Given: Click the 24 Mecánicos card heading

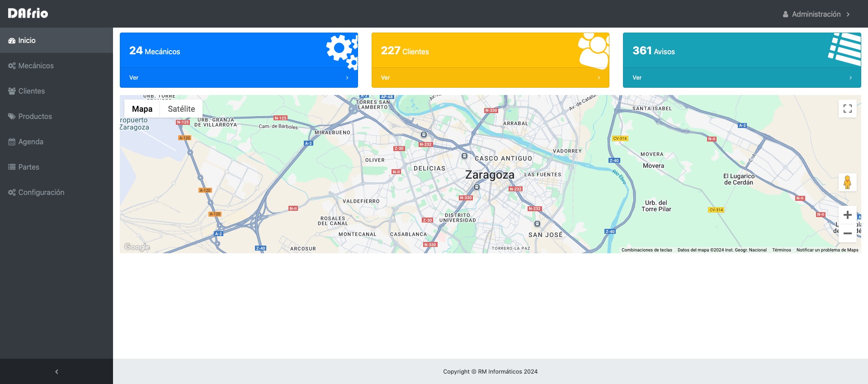Looking at the screenshot, I should [x=155, y=51].
